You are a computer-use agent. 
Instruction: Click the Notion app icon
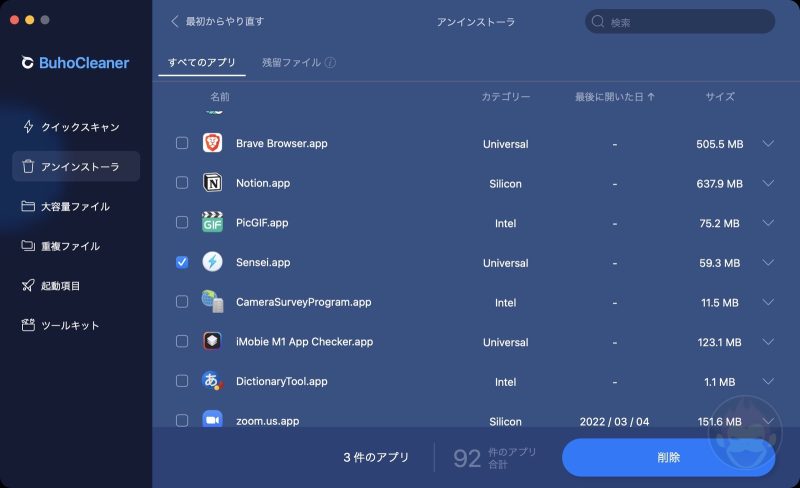[212, 183]
